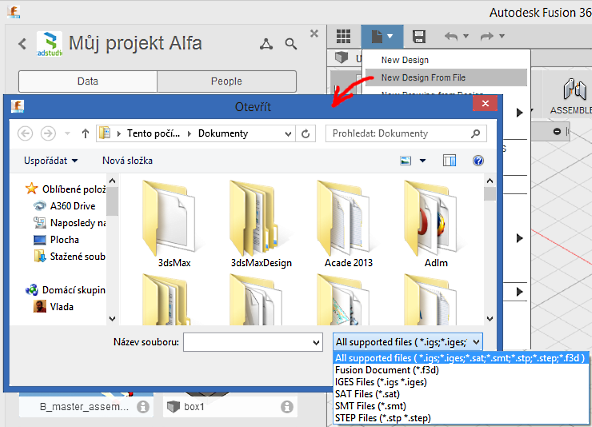Click the Tento počí... breadcrumb

click(x=153, y=133)
